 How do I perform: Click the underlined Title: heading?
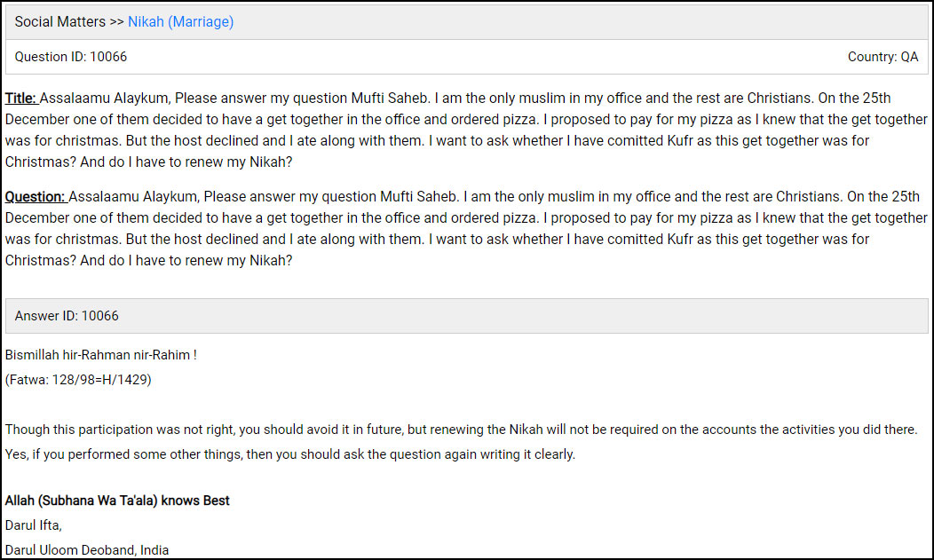click(x=21, y=99)
